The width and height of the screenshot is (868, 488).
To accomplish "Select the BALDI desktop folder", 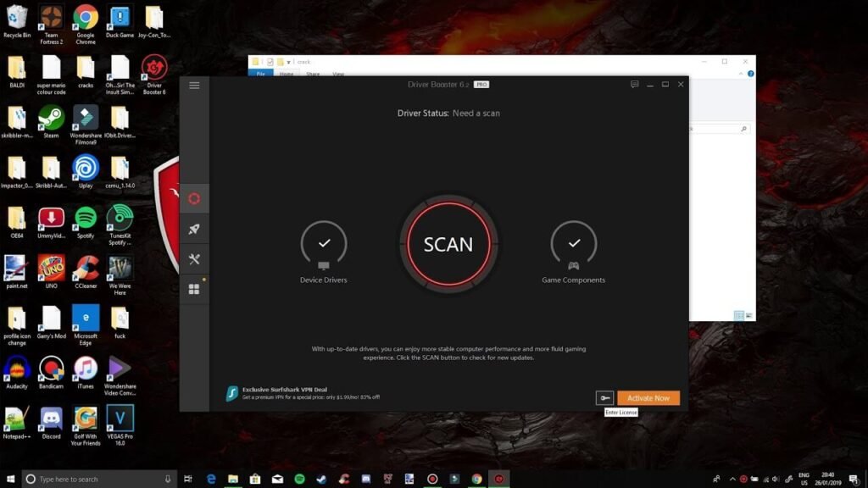I will 17,72.
